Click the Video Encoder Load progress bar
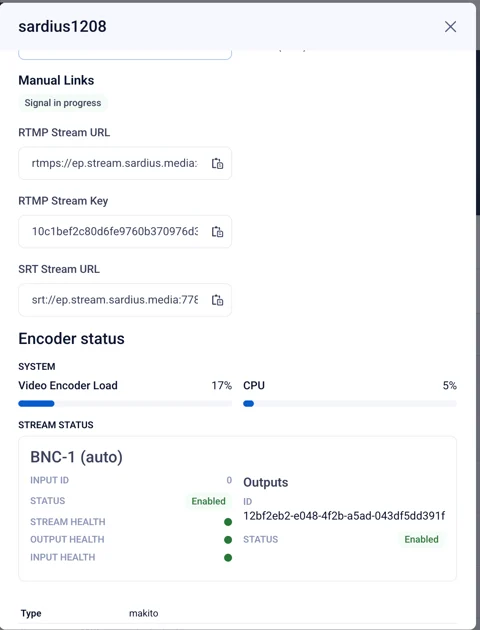The height and width of the screenshot is (630, 480). tap(125, 404)
